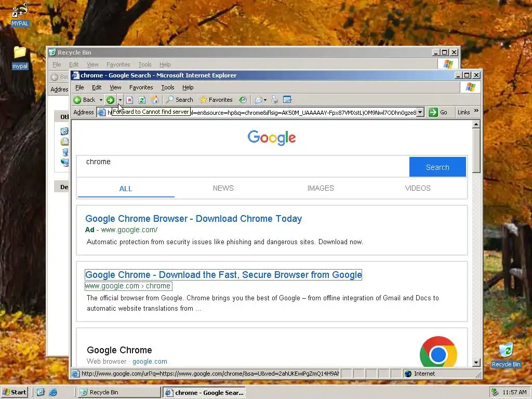
Task: Click My Network Places icon in Recycle Bin sidebar
Action: (64, 163)
